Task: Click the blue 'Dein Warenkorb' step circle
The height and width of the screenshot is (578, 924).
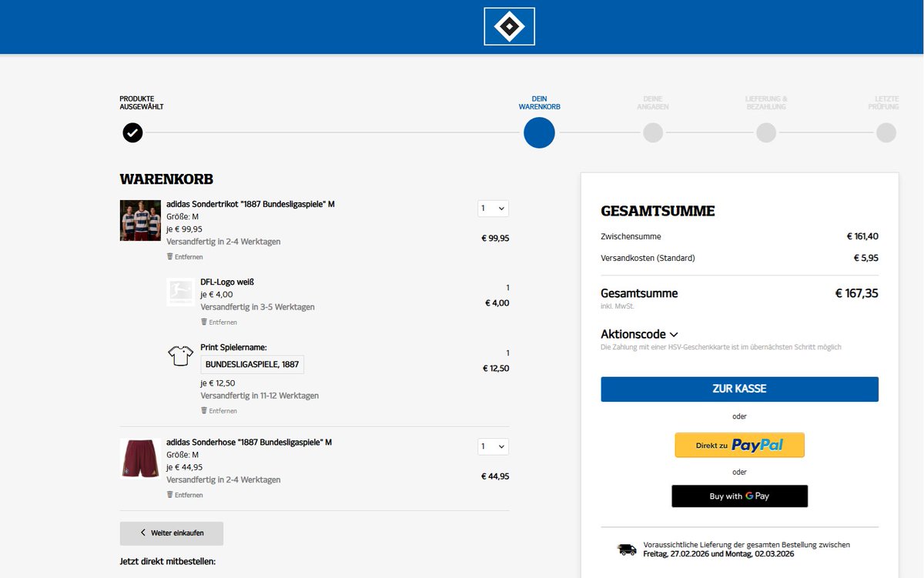Action: click(x=539, y=132)
